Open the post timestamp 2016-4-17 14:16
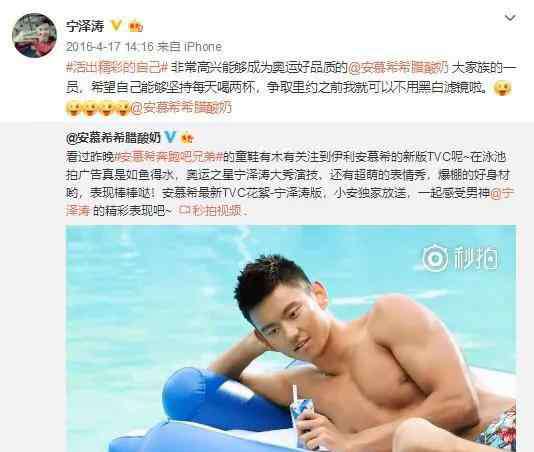 coord(110,47)
